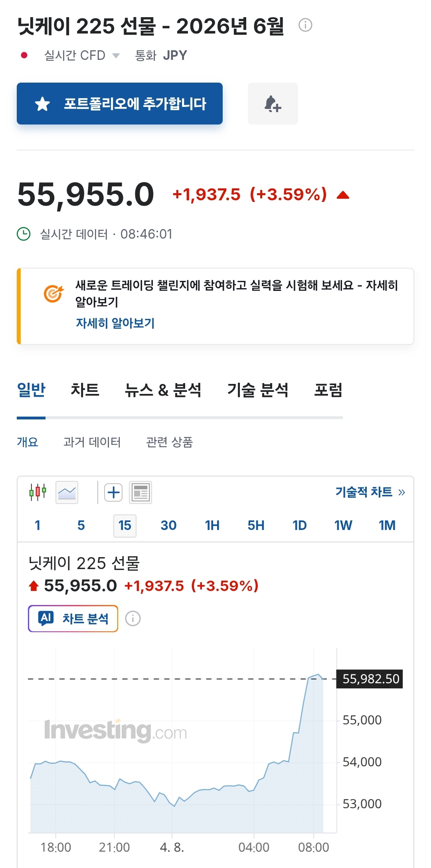Click the trading challenge target icon
431x868 pixels.
[53, 294]
